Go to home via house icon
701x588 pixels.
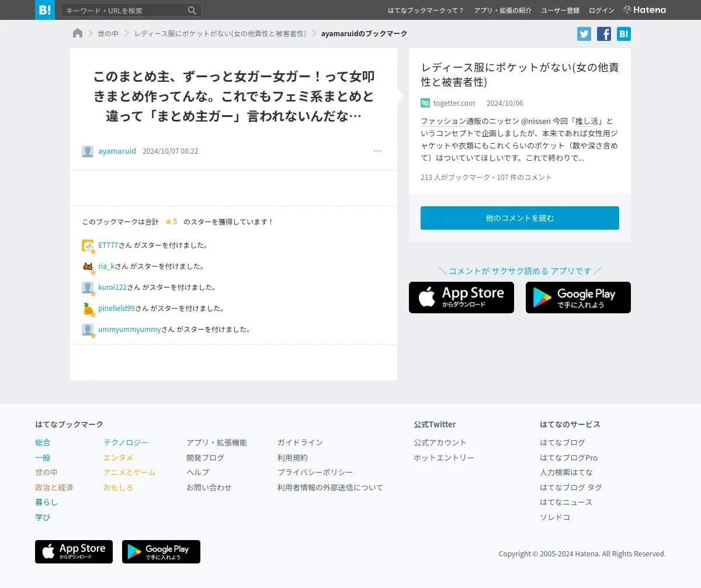[x=78, y=33]
